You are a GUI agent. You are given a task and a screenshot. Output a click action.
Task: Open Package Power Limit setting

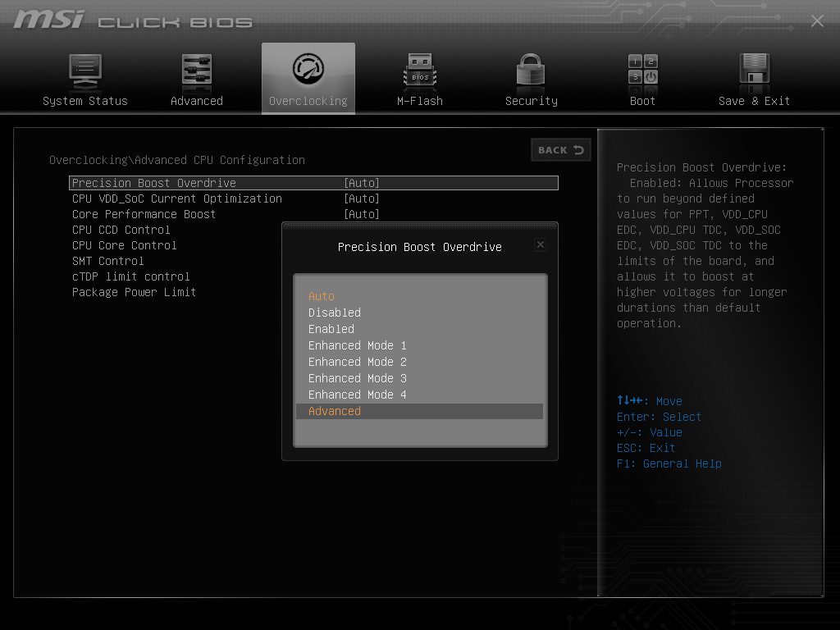(x=134, y=292)
